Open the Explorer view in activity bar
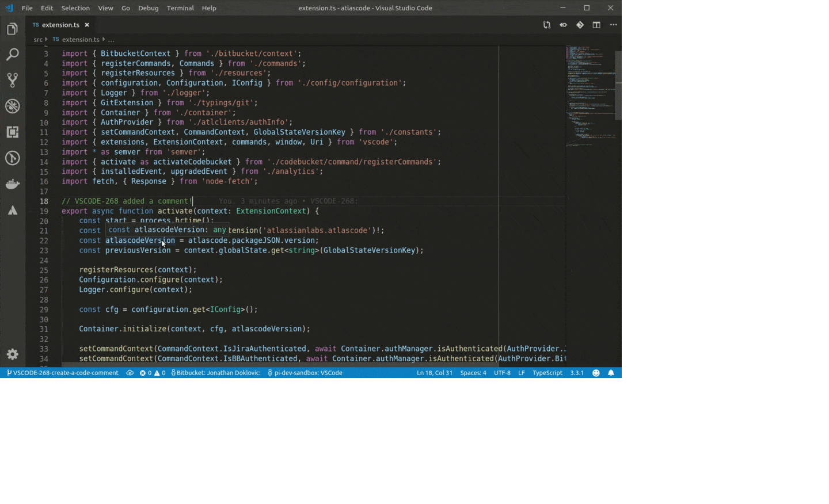This screenshot has height=504, width=829. pyautogui.click(x=13, y=29)
